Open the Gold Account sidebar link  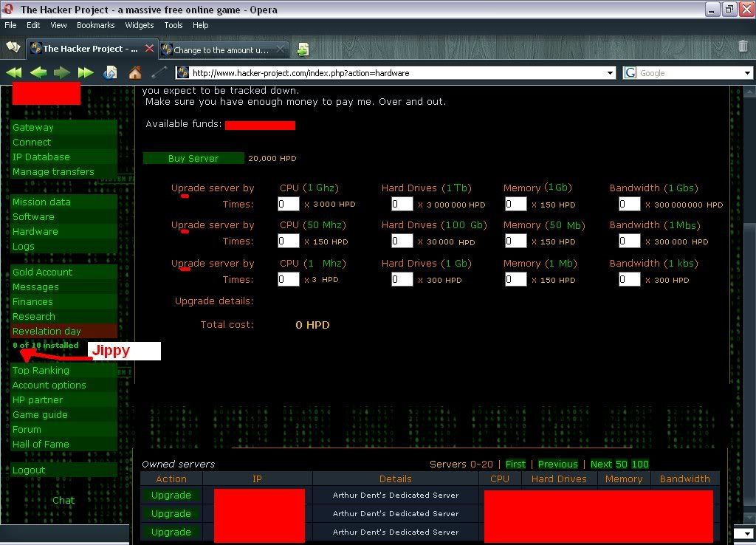43,272
